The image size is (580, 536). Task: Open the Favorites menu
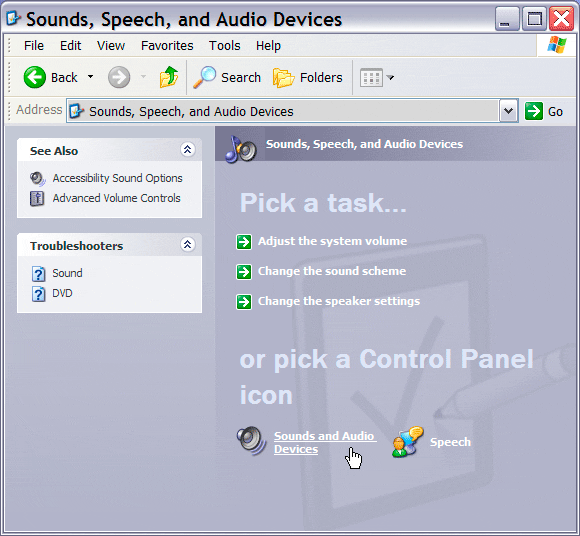coord(167,45)
